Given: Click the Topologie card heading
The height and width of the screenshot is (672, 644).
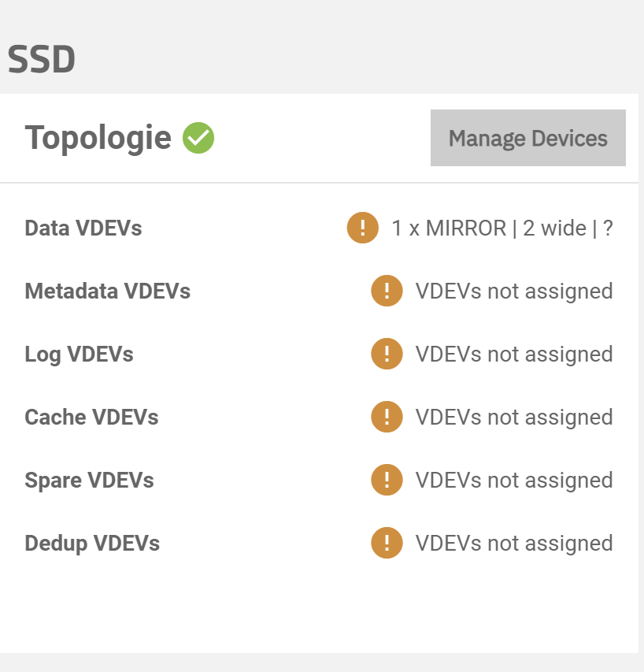Looking at the screenshot, I should coord(98,138).
